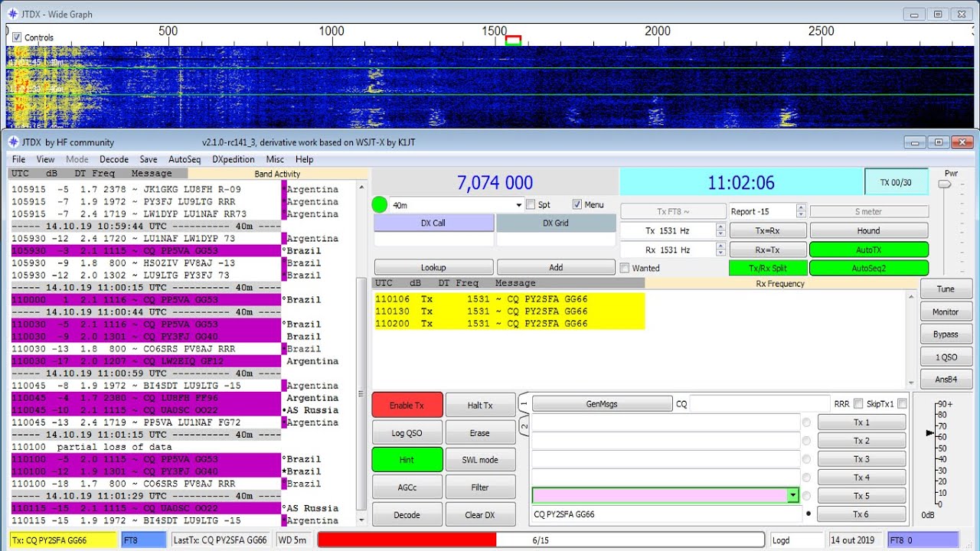Open the View menu
This screenshot has height=551, width=980.
click(46, 159)
